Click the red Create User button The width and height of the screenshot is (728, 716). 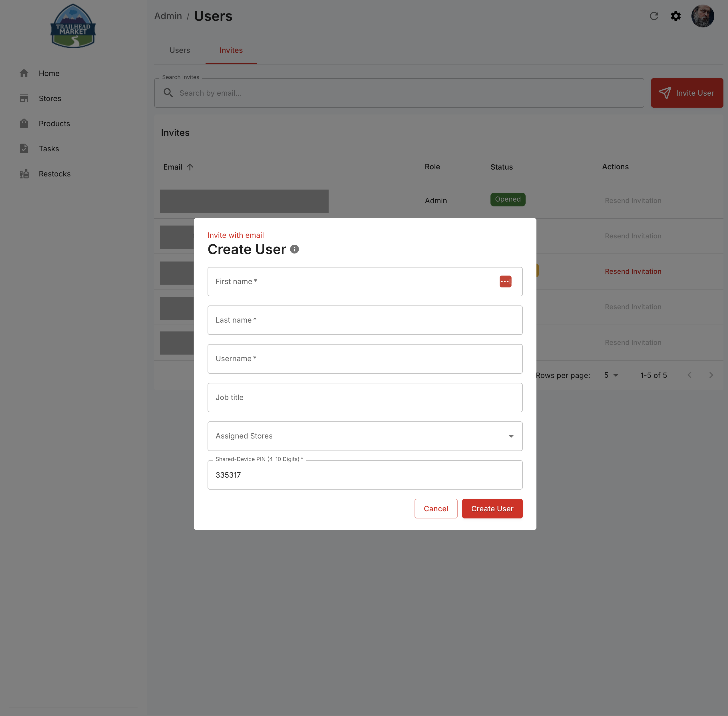492,508
